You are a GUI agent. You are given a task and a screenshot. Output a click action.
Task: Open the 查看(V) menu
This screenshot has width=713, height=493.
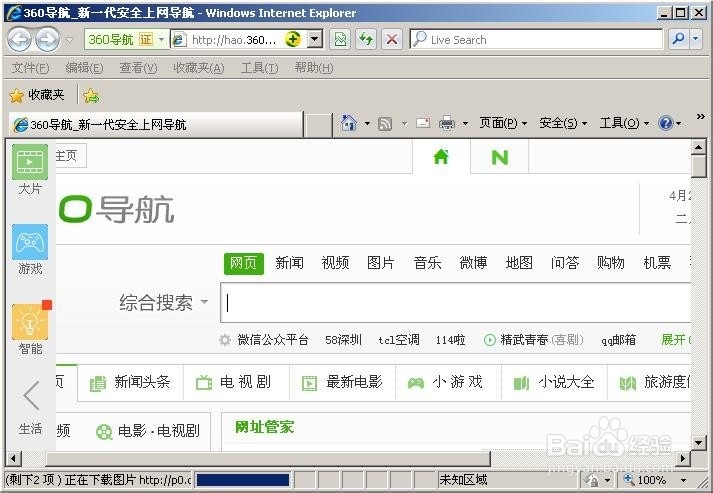(x=138, y=68)
